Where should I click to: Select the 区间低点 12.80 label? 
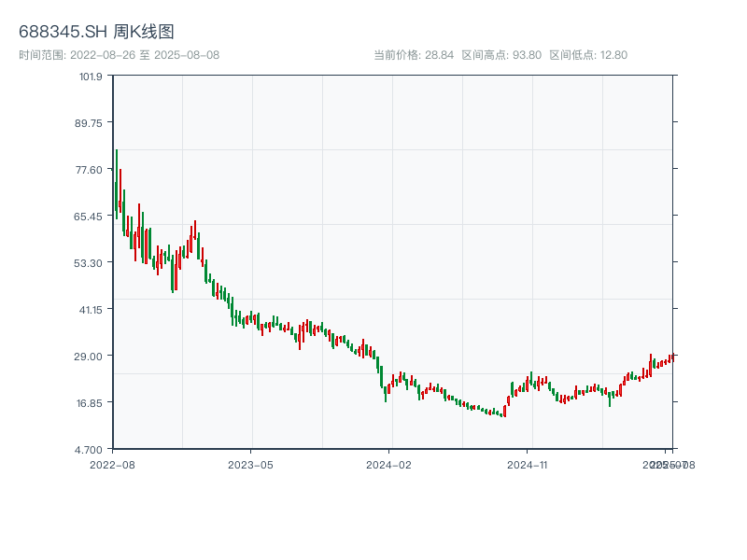[x=588, y=55]
